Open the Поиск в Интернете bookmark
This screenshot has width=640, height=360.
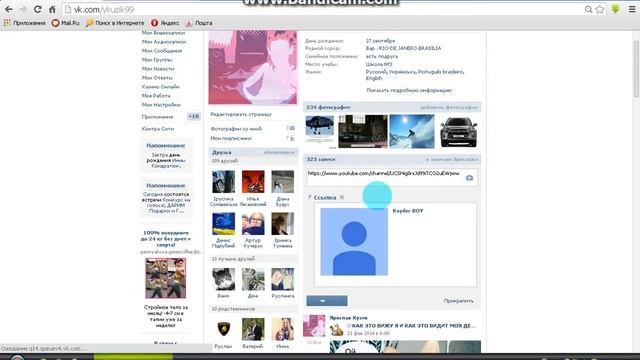point(115,23)
